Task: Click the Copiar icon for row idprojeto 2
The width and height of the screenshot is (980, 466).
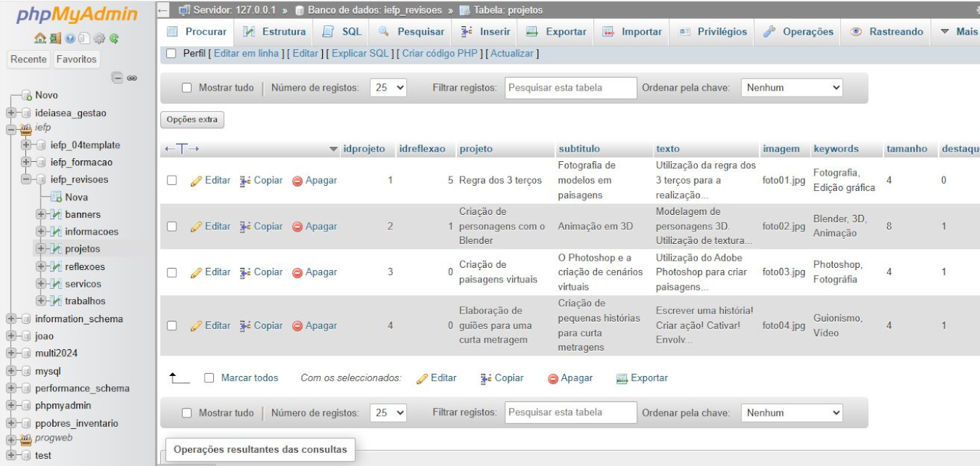Action: point(245,226)
